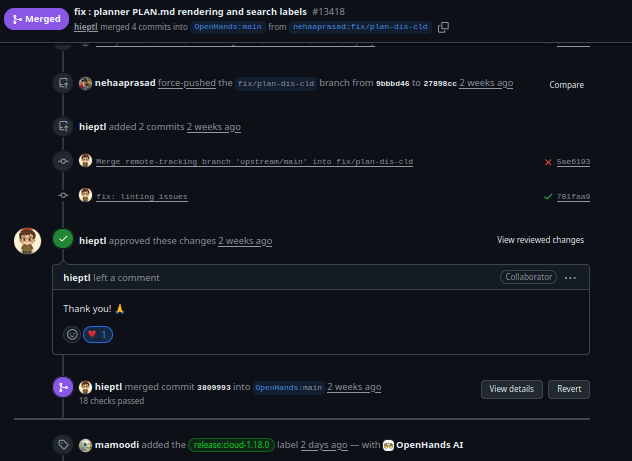Open commit 9bbbd46 in force-push row
This screenshot has height=461, width=632.
pos(393,84)
